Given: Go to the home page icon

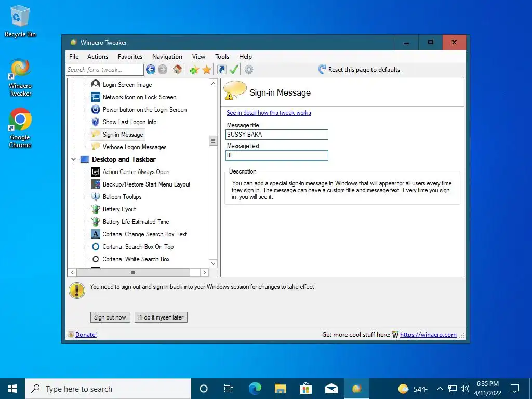Looking at the screenshot, I should 178,70.
